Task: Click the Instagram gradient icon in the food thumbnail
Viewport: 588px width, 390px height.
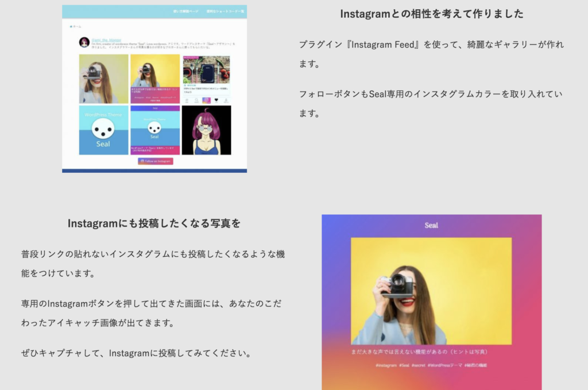Action: (206, 101)
